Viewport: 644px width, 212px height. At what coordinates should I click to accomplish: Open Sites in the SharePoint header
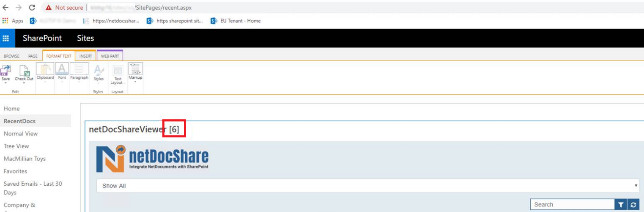[x=85, y=38]
